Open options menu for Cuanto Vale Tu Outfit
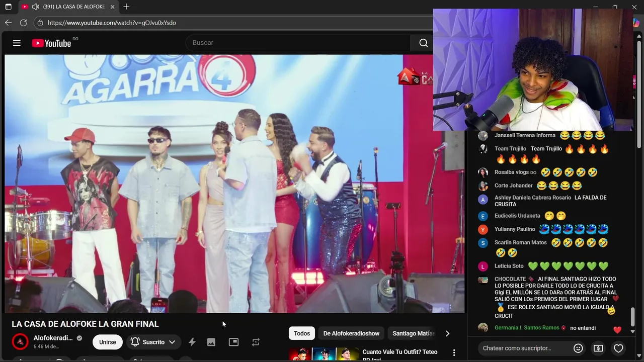Image resolution: width=644 pixels, height=362 pixels. tap(454, 353)
